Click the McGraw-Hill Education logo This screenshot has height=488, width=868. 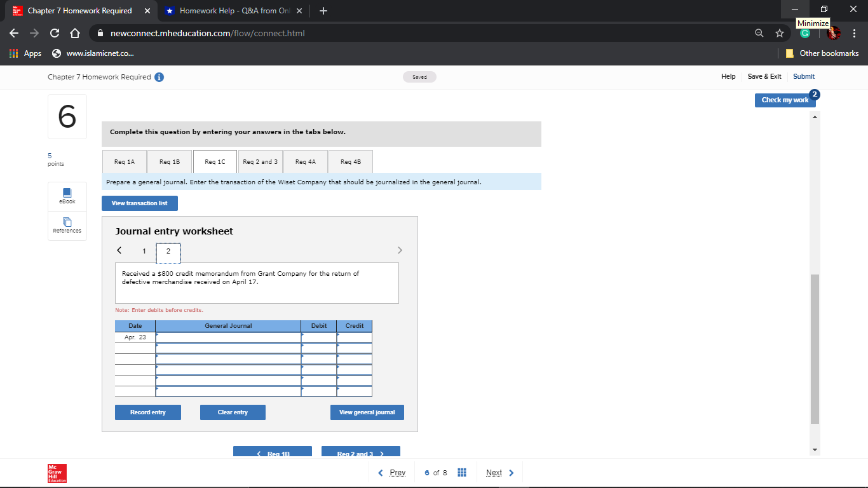pyautogui.click(x=56, y=473)
